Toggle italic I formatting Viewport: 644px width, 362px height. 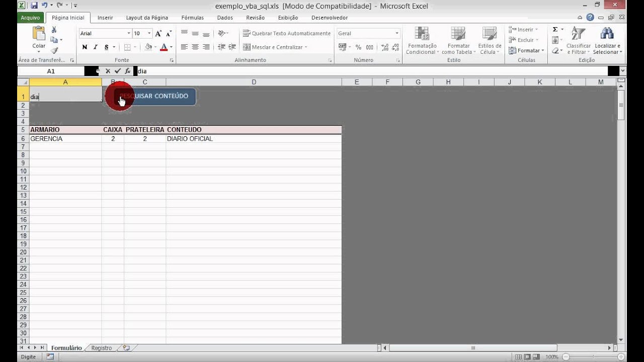(96, 47)
